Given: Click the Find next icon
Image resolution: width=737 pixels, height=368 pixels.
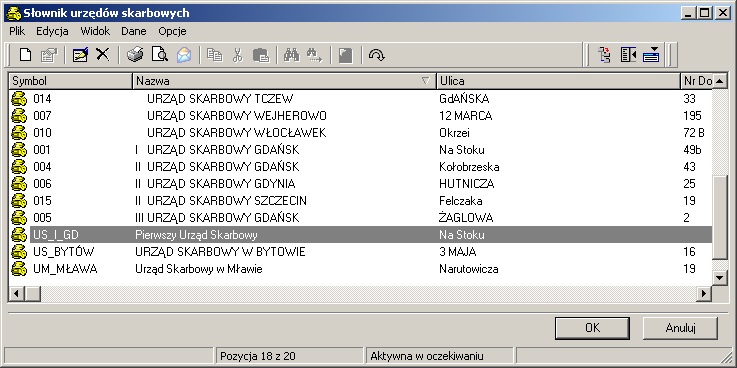Looking at the screenshot, I should coord(314,55).
